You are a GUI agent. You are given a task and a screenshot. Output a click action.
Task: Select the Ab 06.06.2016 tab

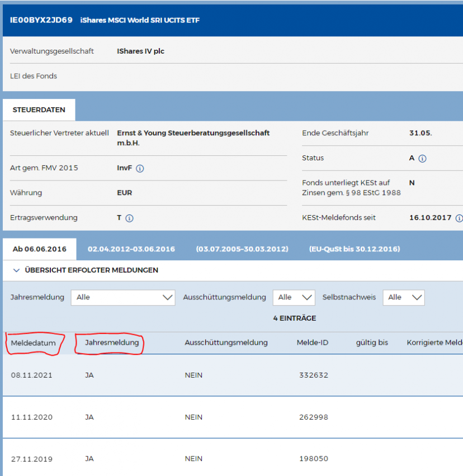coord(40,249)
